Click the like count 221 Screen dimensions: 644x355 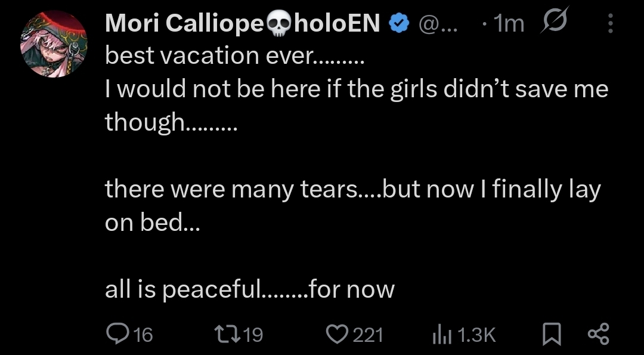[368, 335]
